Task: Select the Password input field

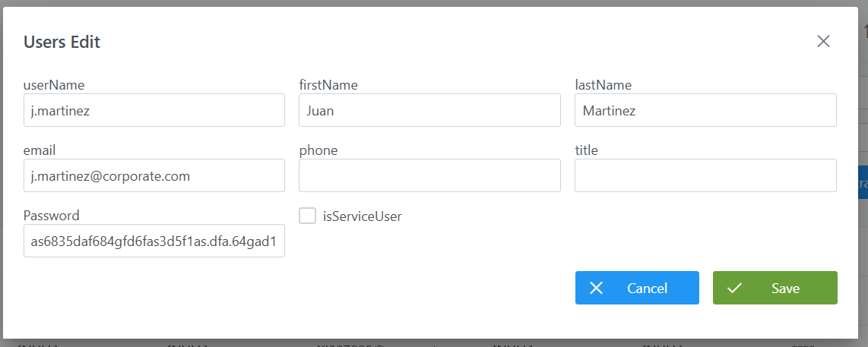Action: 154,241
